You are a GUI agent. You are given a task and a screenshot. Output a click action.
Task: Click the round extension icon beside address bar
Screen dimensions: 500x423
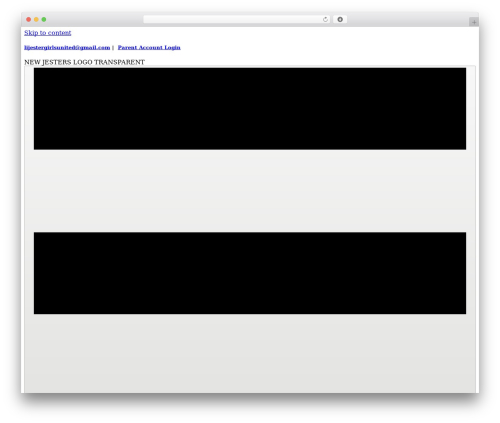click(340, 20)
